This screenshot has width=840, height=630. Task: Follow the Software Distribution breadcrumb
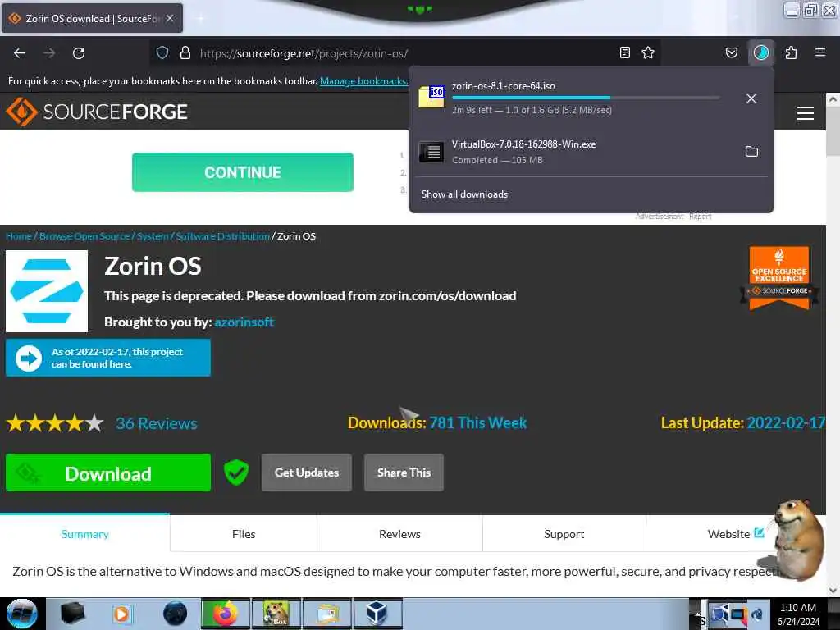pos(223,236)
